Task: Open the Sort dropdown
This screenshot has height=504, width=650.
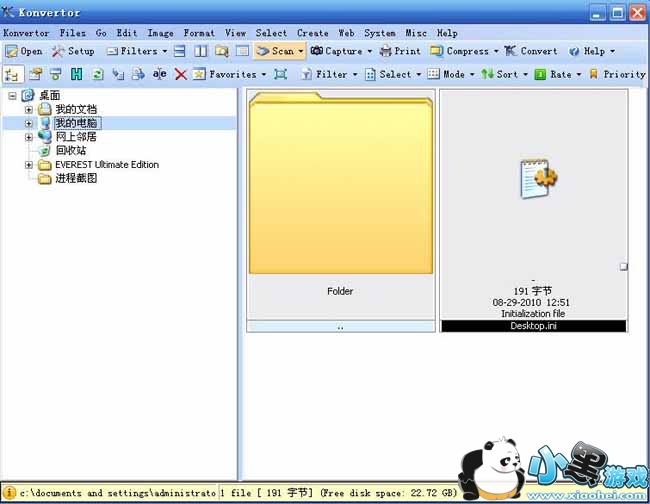Action: (x=504, y=75)
